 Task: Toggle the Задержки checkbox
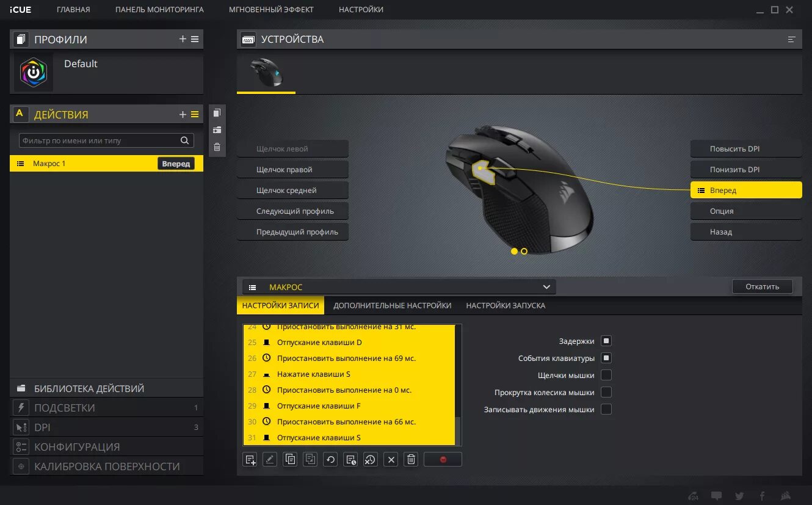click(606, 341)
